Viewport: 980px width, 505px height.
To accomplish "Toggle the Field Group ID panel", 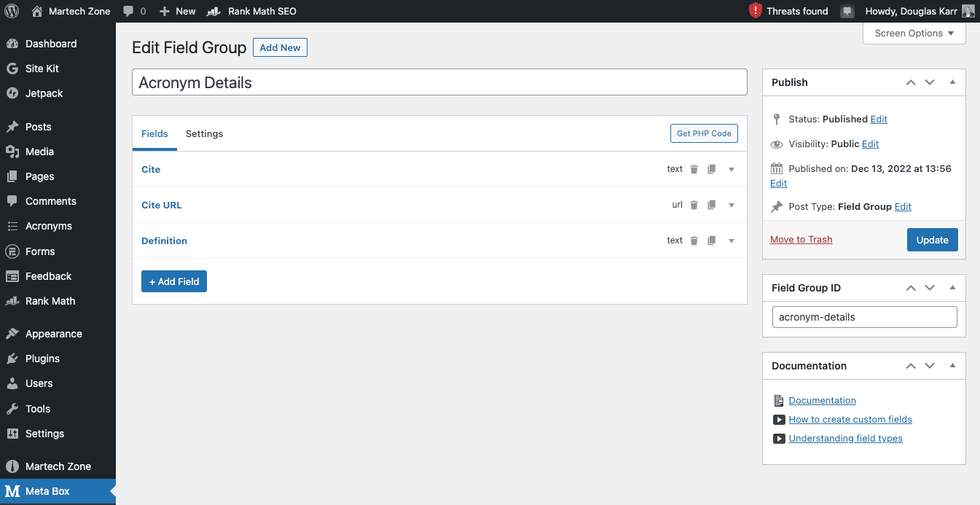I will click(x=952, y=288).
